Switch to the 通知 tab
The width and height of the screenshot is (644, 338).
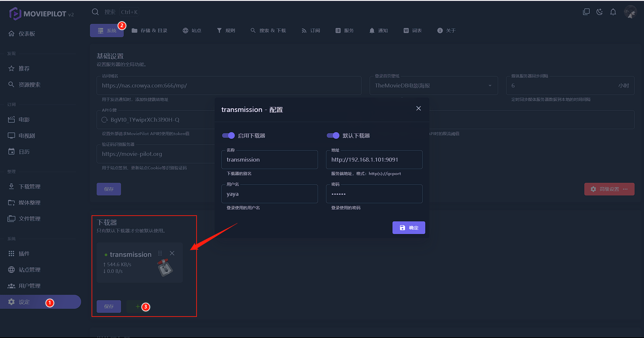[378, 31]
